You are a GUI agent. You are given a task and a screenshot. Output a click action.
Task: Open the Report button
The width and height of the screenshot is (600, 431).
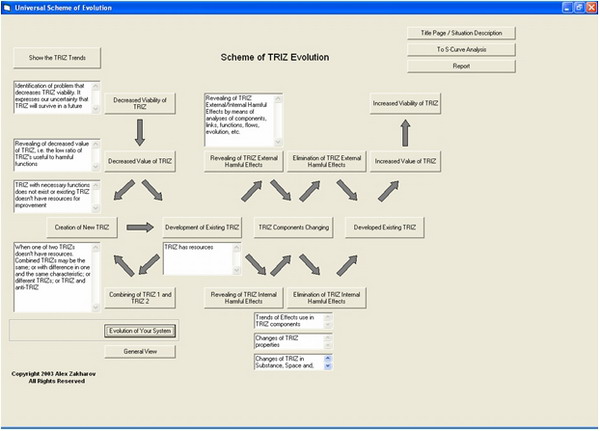point(461,66)
